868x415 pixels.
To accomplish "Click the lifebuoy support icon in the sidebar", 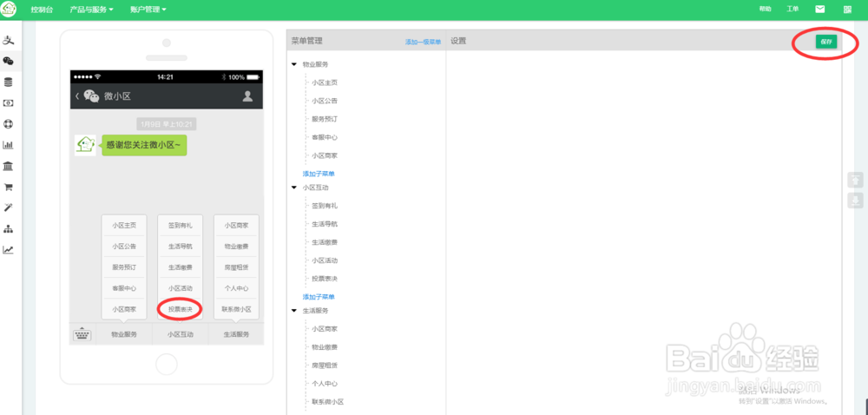I will click(x=8, y=124).
